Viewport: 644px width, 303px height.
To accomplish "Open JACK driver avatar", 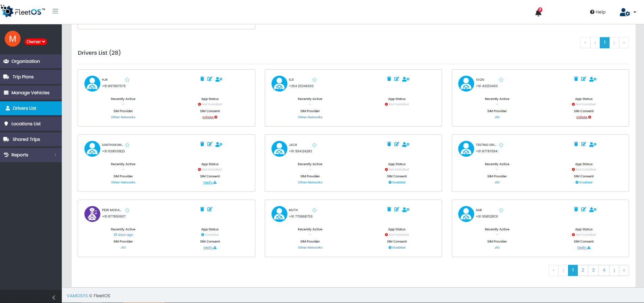I will pos(279,149).
